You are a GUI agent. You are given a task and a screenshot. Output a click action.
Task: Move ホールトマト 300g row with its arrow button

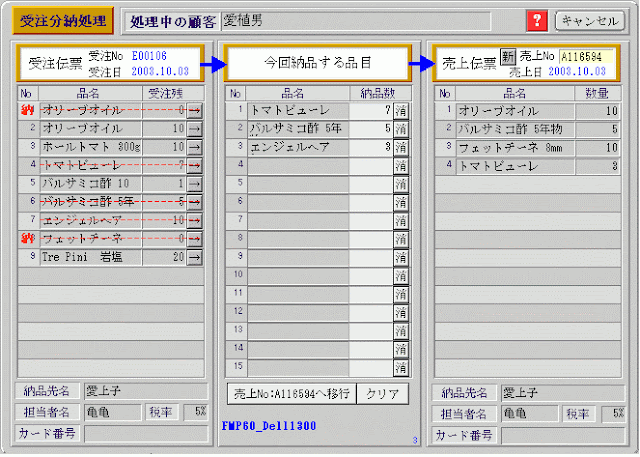[195, 147]
